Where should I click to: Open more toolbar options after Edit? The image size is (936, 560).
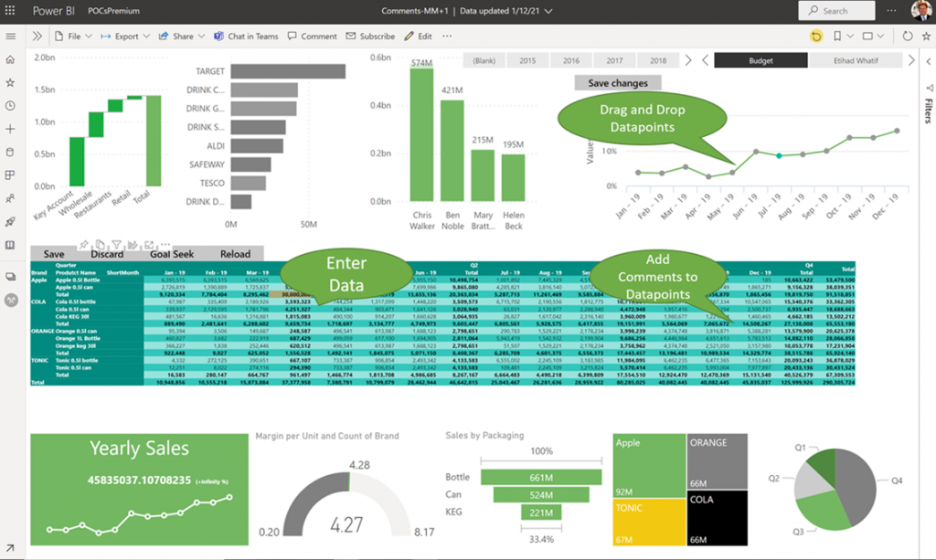446,37
